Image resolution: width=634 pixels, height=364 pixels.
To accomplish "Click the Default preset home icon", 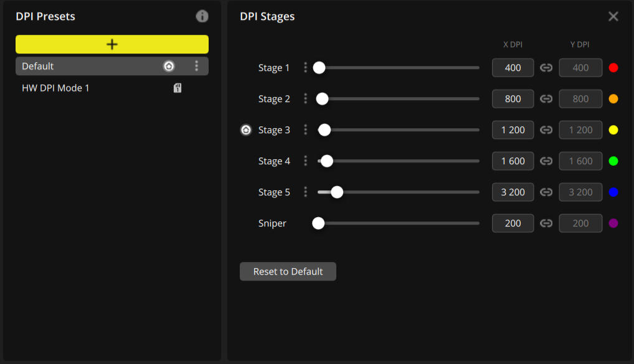I will click(169, 66).
